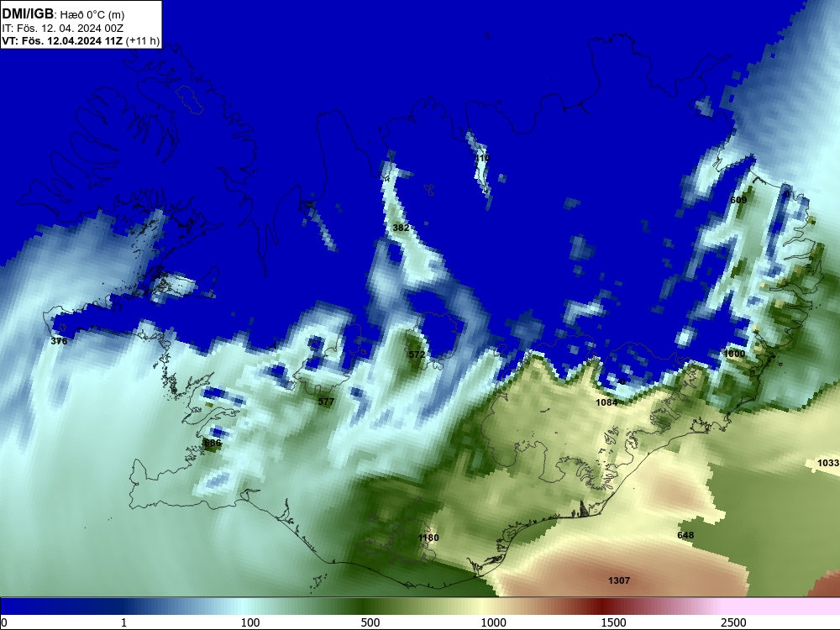The width and height of the screenshot is (840, 630).
Task: Click the 686 height value in the southwest
Action: tap(213, 443)
